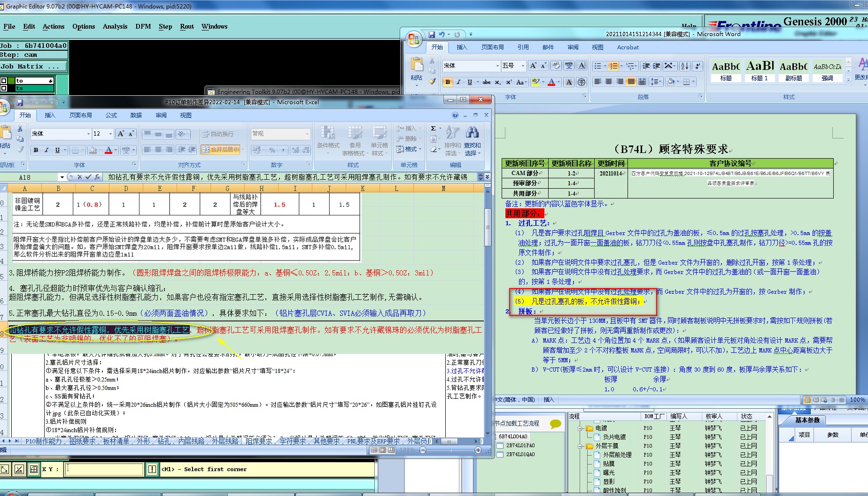Click the Excel AutoSum sigma icon
The width and height of the screenshot is (868, 496).
point(433,128)
